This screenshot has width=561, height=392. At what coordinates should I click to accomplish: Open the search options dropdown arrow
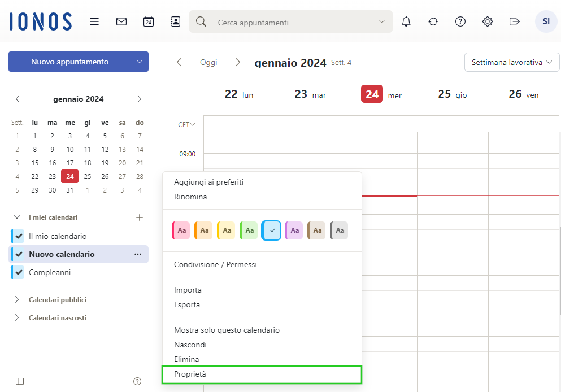click(382, 21)
